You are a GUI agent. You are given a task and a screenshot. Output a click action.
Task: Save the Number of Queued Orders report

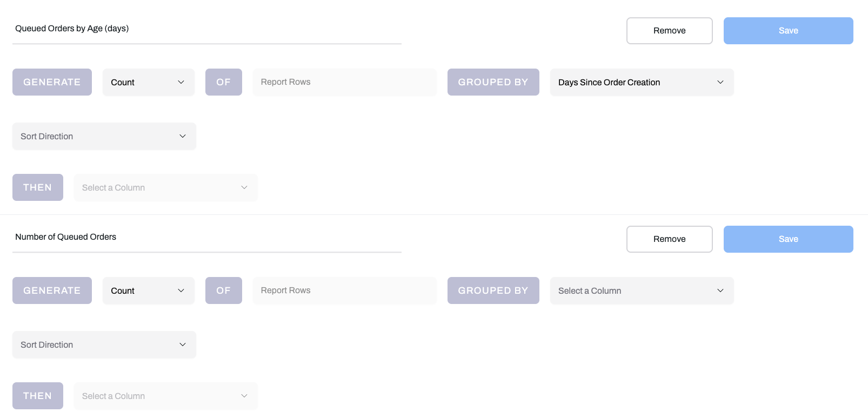point(788,239)
